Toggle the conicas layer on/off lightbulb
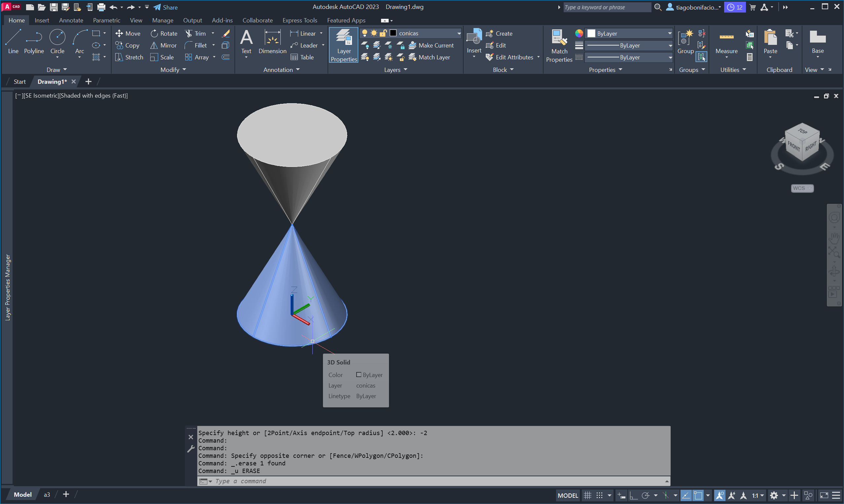Screen dimensions: 844x504 [x=365, y=33]
